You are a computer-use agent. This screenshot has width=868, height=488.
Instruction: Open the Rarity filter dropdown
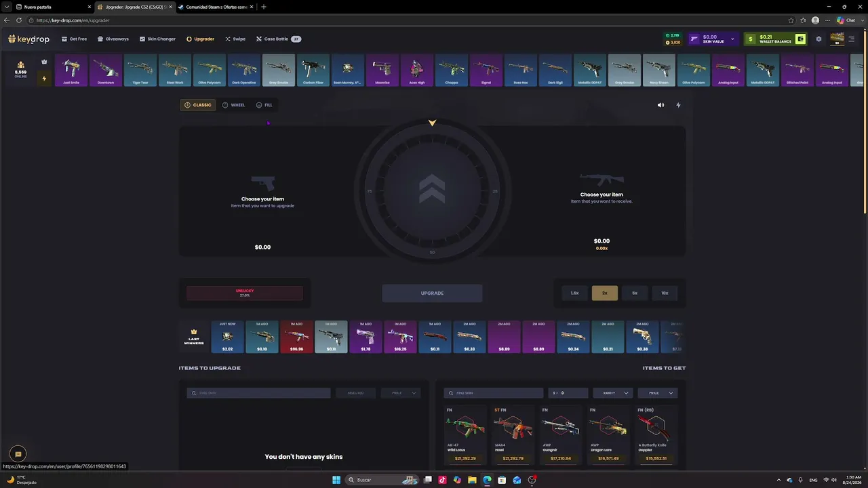click(613, 393)
